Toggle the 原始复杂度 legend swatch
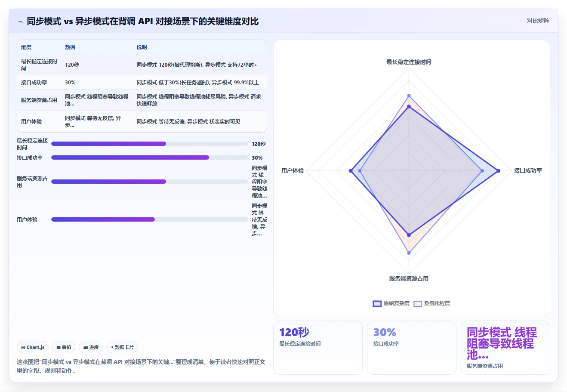Viewport: 567px width, 392px height. [x=377, y=303]
